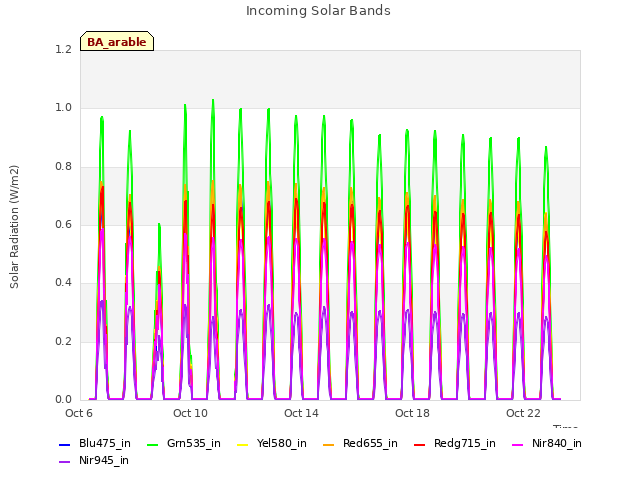Click the tallest green peak above 1.0

click(x=213, y=100)
